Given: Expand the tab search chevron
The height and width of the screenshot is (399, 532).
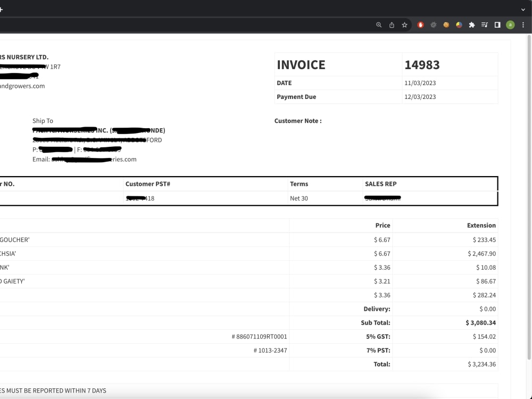Looking at the screenshot, I should (523, 10).
